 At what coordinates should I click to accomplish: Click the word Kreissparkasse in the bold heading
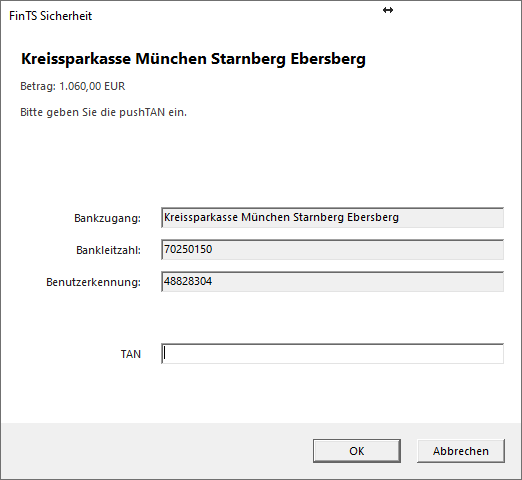[x=76, y=59]
